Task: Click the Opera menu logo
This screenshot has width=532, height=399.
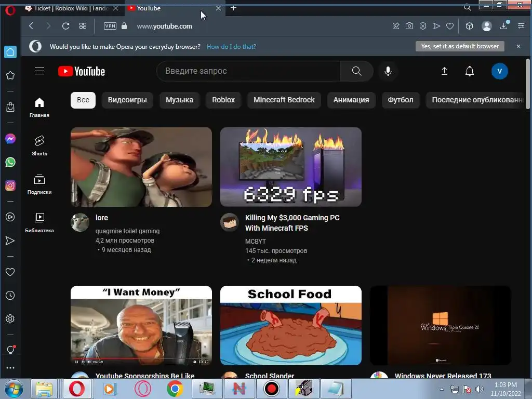Action: pyautogui.click(x=10, y=10)
